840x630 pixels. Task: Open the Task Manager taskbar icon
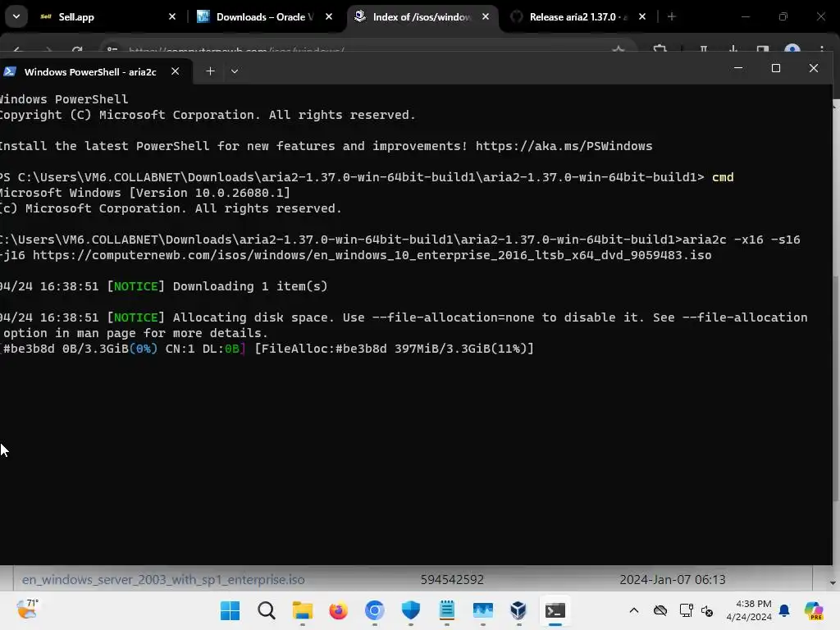point(482,610)
